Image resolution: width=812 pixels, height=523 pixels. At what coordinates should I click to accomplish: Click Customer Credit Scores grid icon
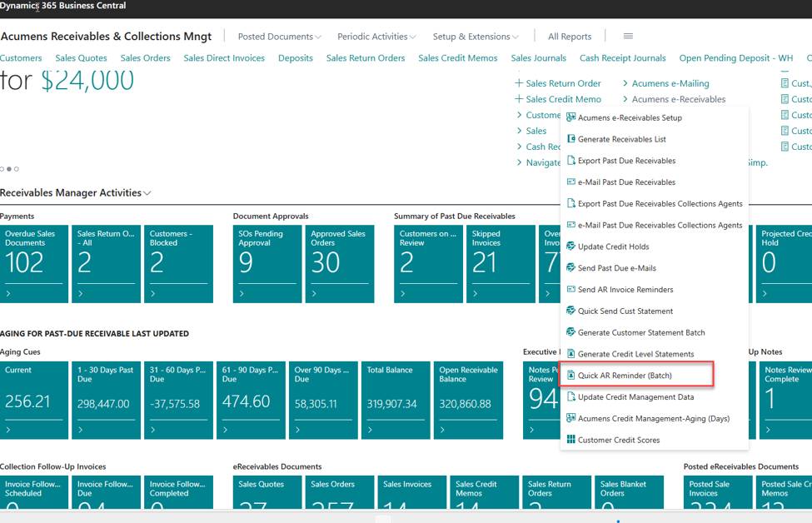(x=570, y=440)
